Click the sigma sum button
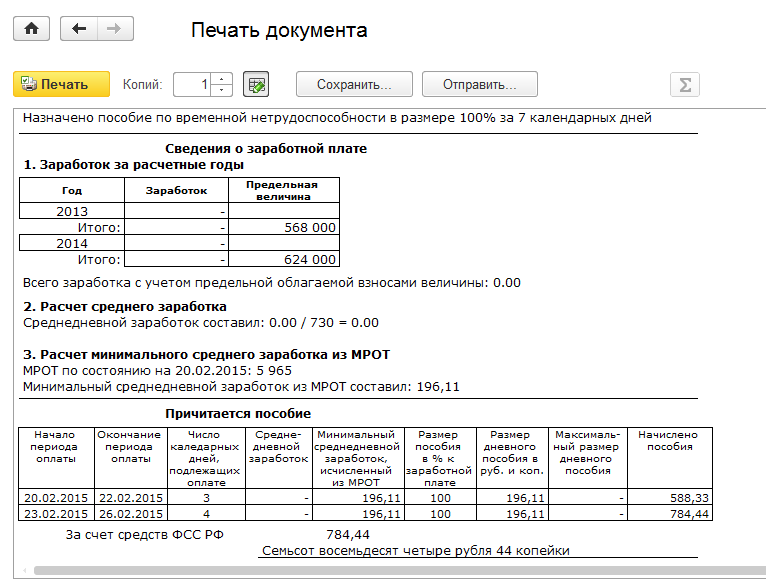Screen dimensions: 766x580 pyautogui.click(x=684, y=85)
